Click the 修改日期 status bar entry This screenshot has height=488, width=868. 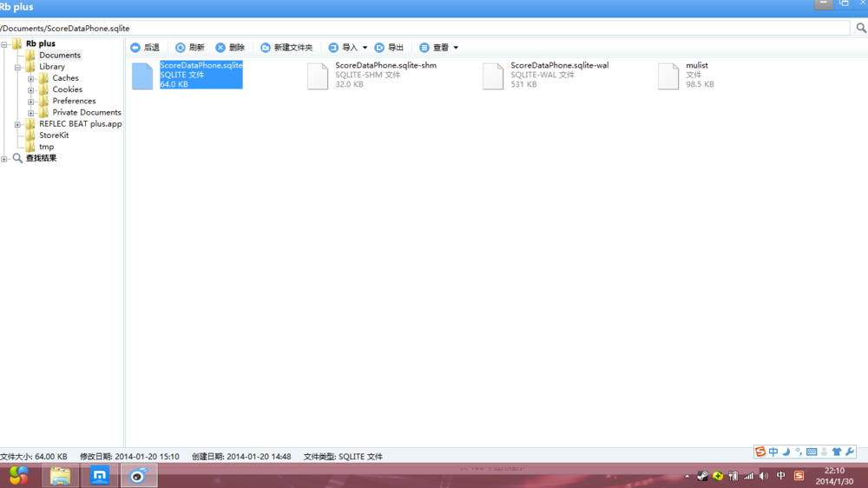(129, 457)
